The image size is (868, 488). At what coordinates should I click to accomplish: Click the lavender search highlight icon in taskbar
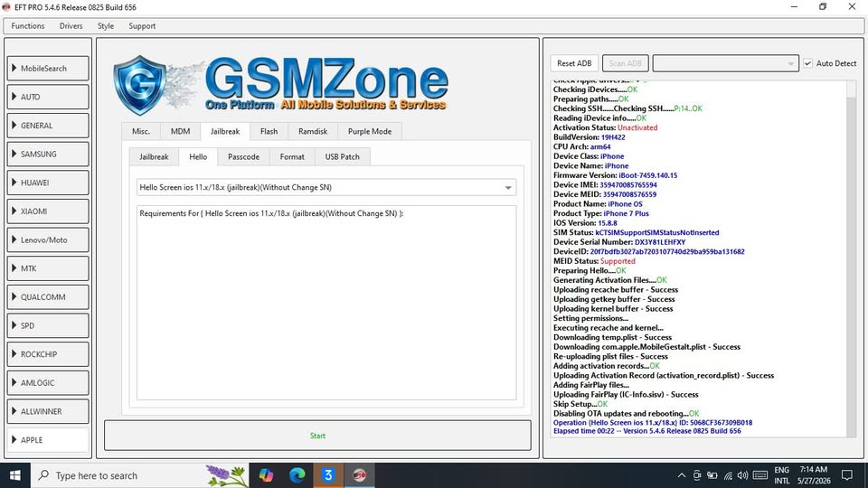(x=226, y=475)
